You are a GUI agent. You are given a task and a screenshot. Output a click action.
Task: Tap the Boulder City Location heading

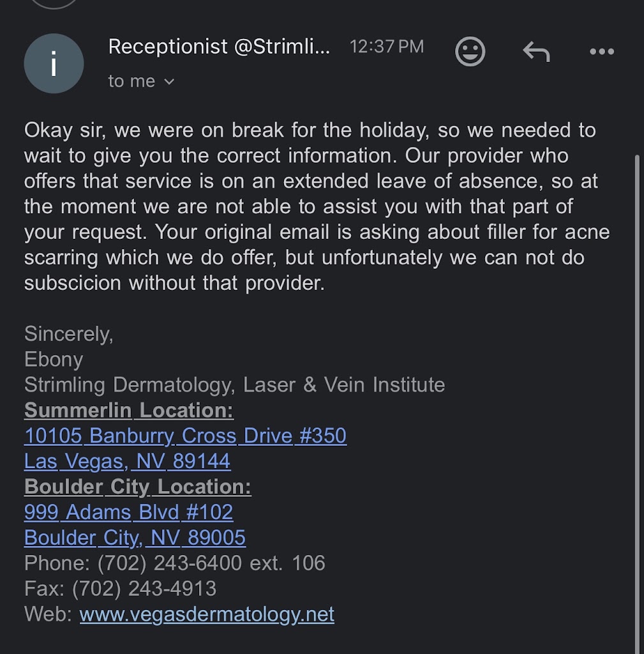tap(138, 486)
